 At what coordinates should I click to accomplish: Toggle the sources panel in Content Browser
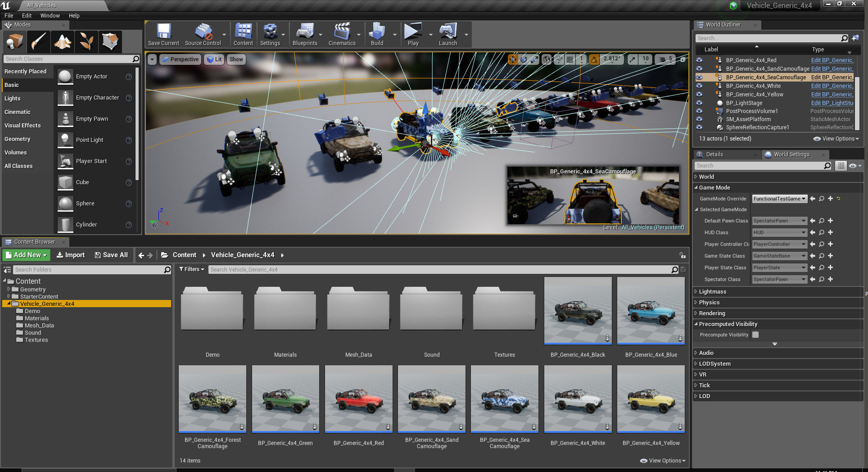click(7, 270)
